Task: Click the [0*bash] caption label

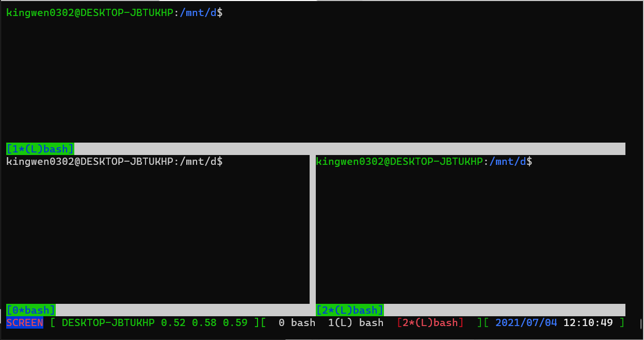Action: tap(30, 311)
